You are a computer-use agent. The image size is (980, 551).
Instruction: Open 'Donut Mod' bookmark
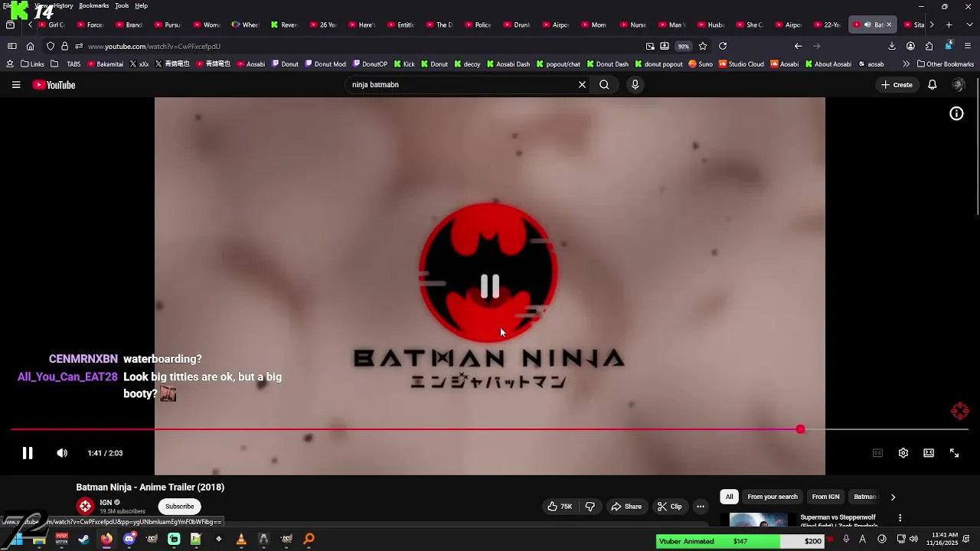click(325, 64)
